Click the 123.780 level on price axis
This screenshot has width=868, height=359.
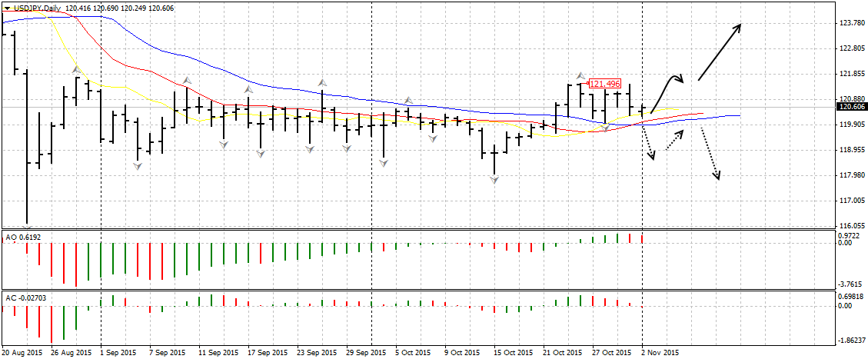[849, 23]
